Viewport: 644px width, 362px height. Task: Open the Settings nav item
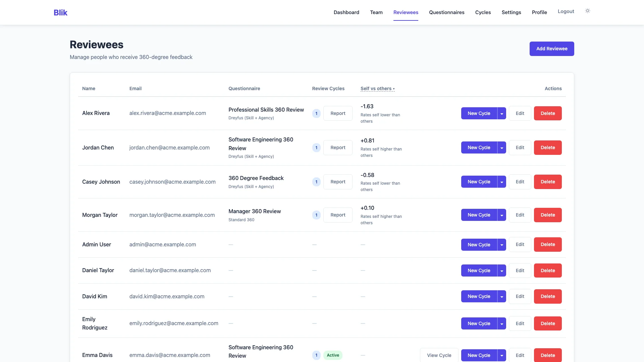[511, 12]
